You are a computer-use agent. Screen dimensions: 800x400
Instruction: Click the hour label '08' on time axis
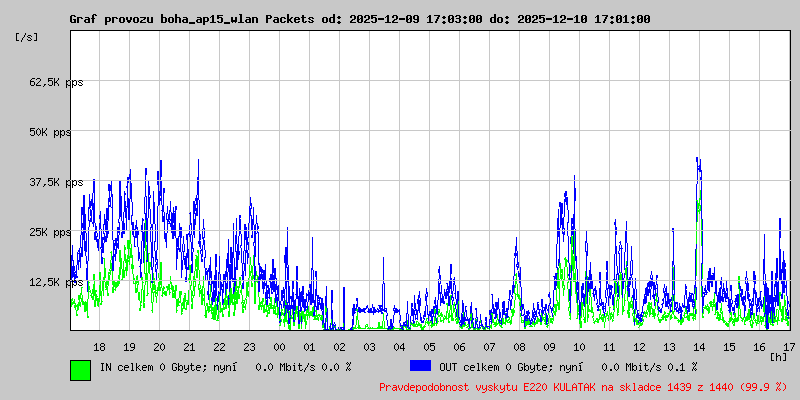519,347
